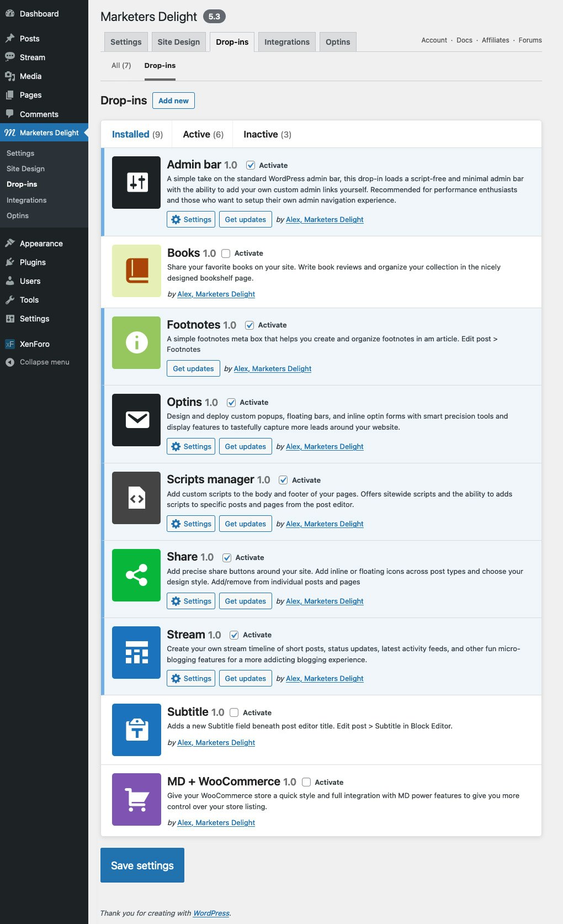Select the All (7) sub-tab
The width and height of the screenshot is (563, 924).
click(x=121, y=65)
